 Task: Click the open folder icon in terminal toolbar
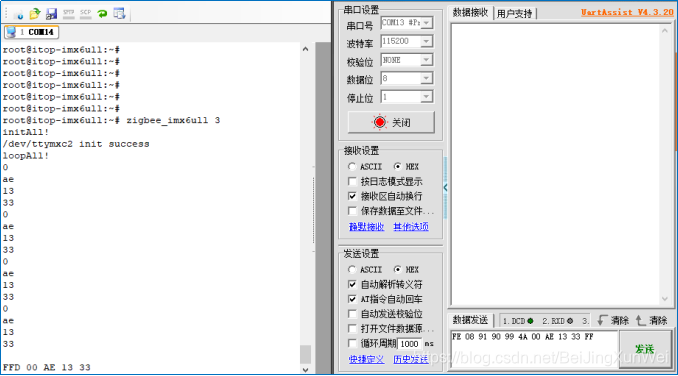tap(35, 14)
